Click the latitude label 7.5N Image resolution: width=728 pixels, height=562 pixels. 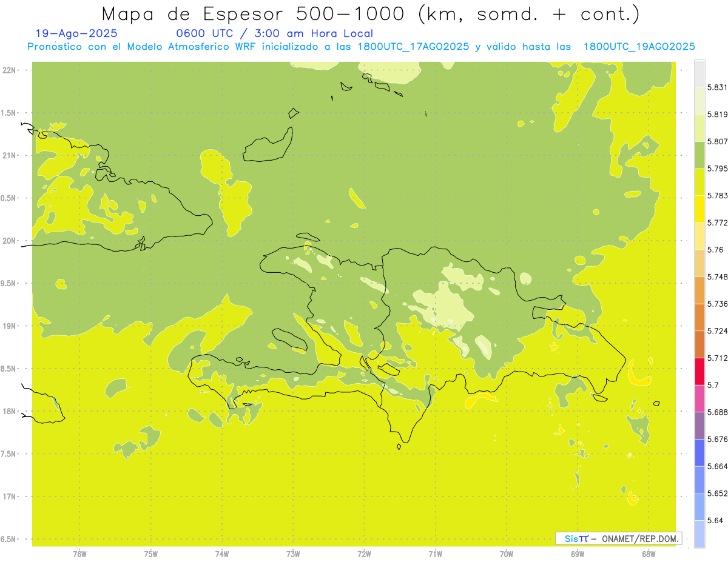tap(8, 454)
